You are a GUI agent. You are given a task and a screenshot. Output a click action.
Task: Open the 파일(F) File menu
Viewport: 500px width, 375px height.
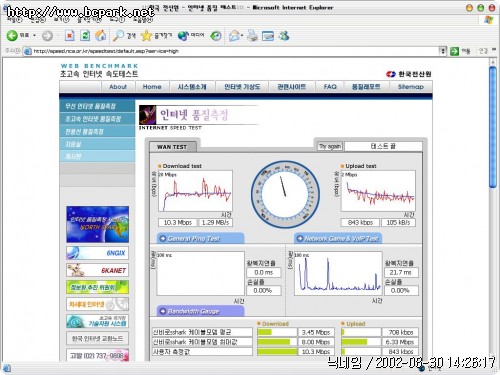click(x=14, y=20)
